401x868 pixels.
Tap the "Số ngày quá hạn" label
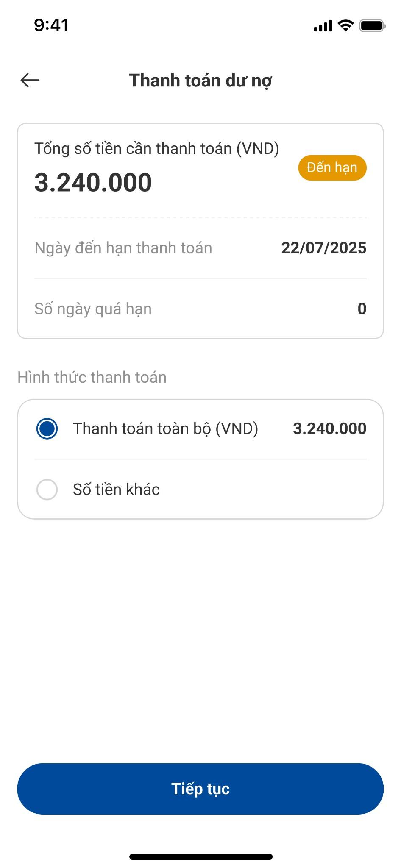click(93, 309)
